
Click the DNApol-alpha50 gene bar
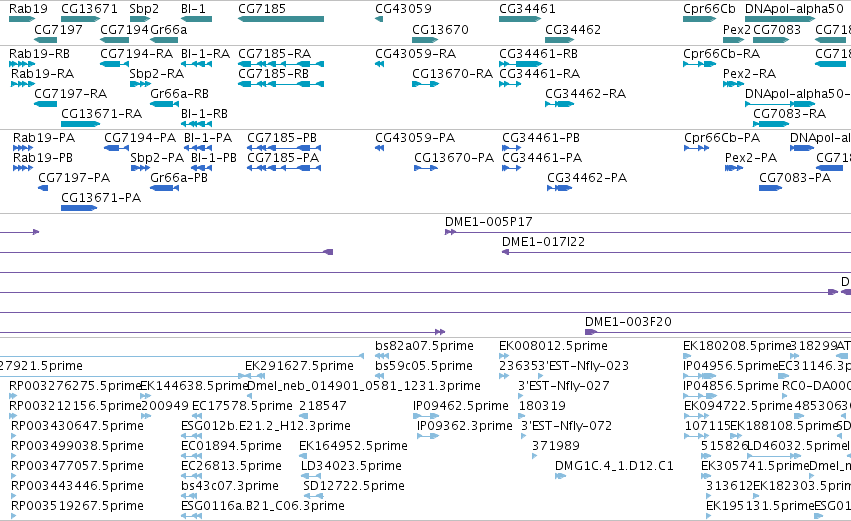780,19
